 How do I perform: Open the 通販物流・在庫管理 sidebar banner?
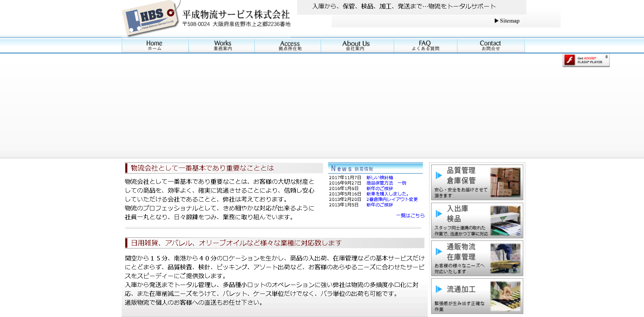[x=477, y=258]
